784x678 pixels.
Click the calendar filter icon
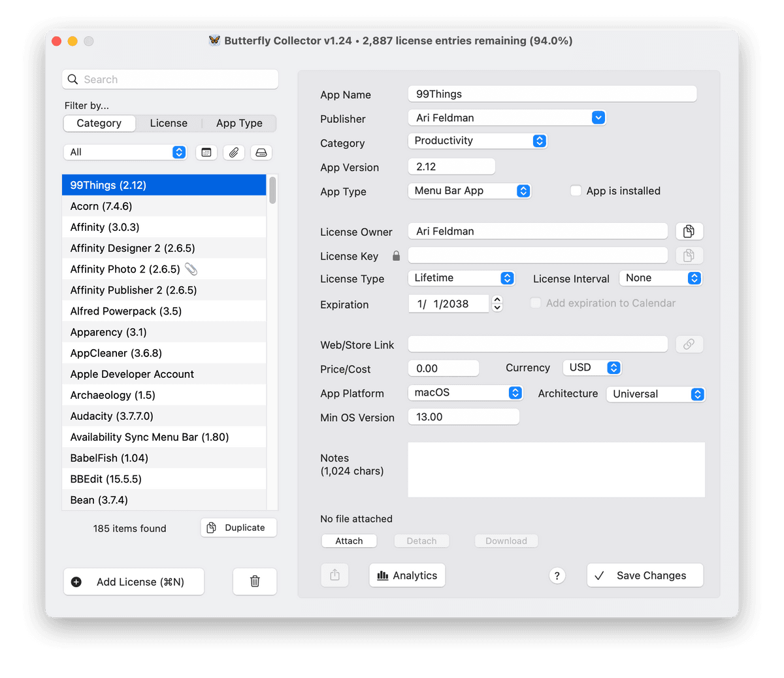coord(206,152)
